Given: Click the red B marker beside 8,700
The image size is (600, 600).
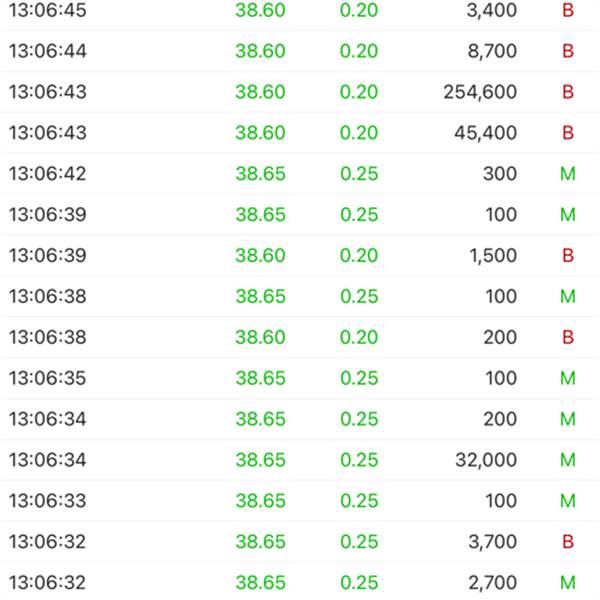Looking at the screenshot, I should [x=568, y=51].
